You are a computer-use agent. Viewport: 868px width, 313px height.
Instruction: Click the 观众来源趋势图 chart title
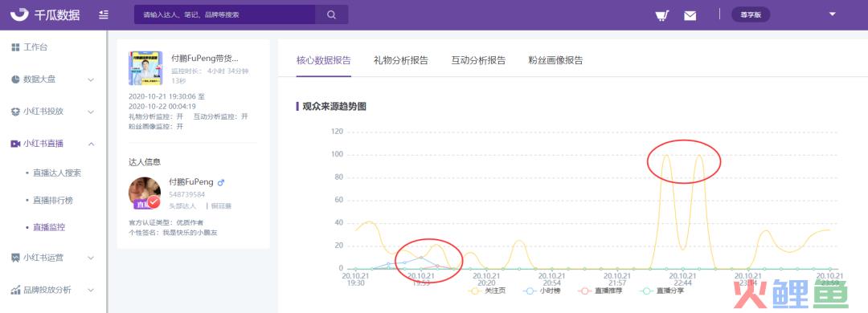[x=334, y=106]
